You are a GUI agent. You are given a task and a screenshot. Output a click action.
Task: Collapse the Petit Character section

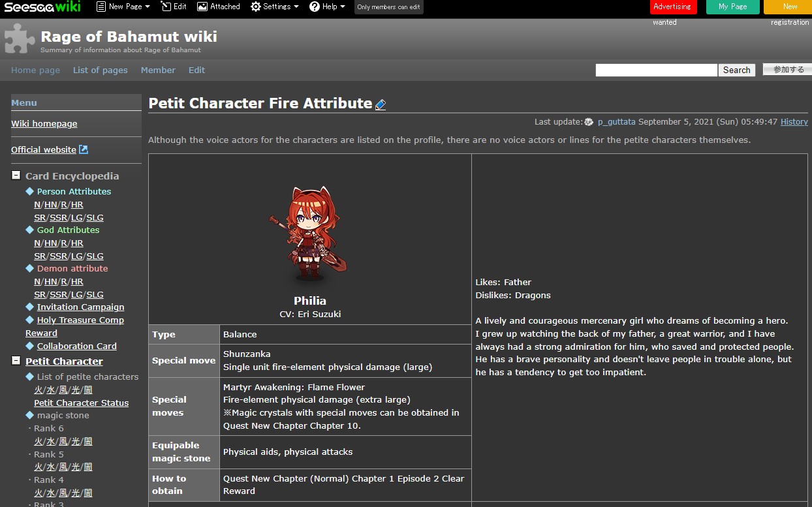pyautogui.click(x=16, y=361)
